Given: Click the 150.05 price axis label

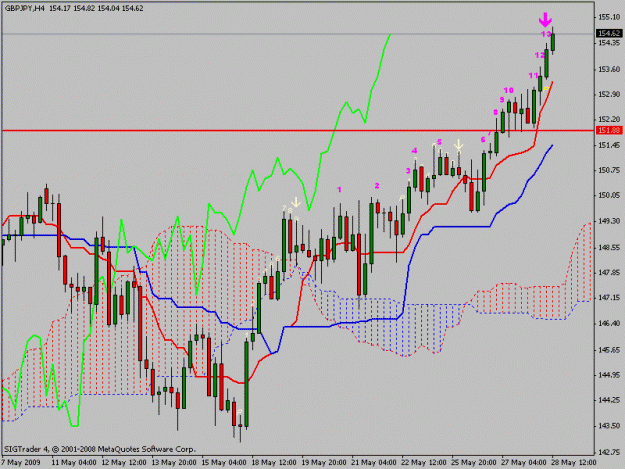Looking at the screenshot, I should [x=608, y=195].
